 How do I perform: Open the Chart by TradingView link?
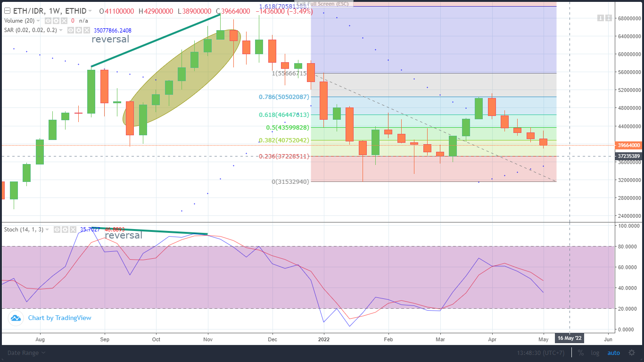click(x=60, y=318)
